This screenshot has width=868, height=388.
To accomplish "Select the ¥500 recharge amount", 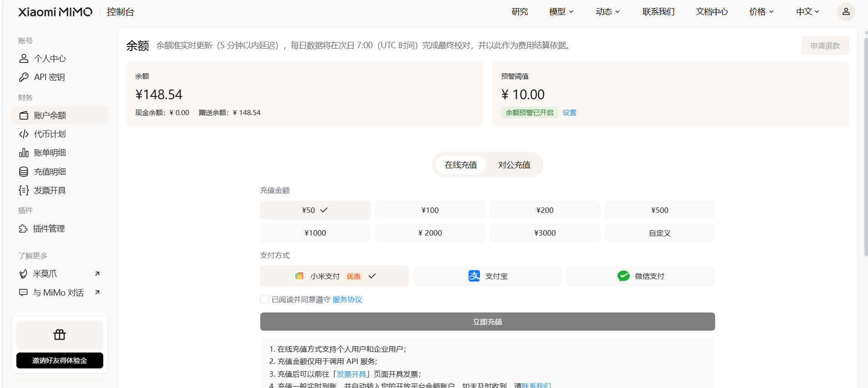I will tap(660, 210).
